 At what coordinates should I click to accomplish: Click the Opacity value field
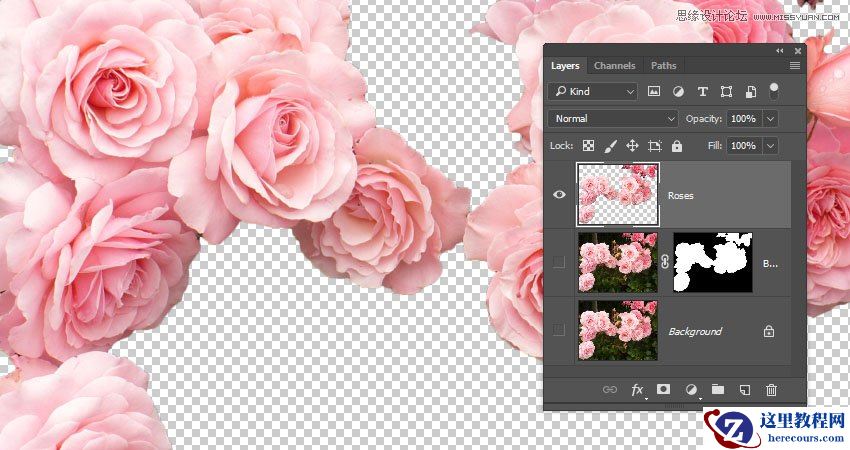743,118
